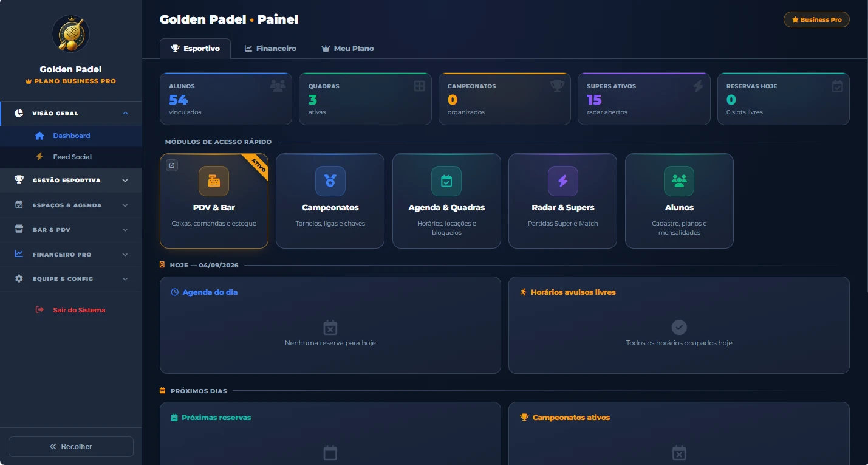This screenshot has height=465, width=868.
Task: Click the pie chart icon beside Visão Geral
Action: pos(19,113)
